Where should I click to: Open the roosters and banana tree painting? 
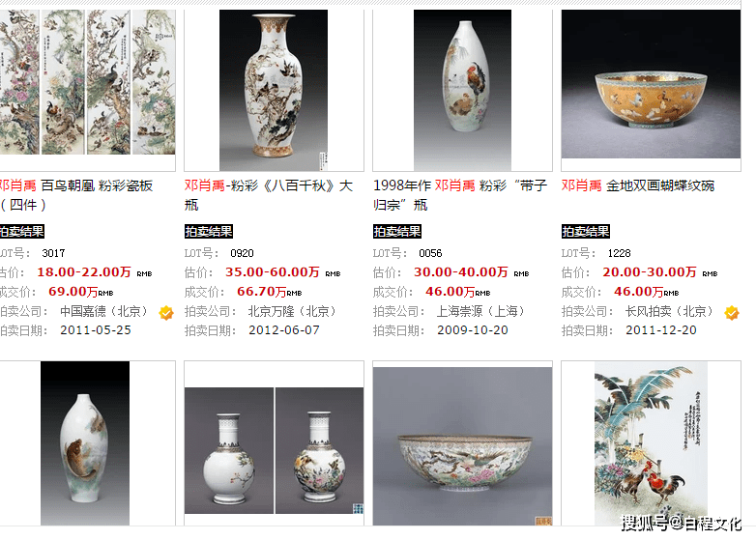tap(651, 443)
